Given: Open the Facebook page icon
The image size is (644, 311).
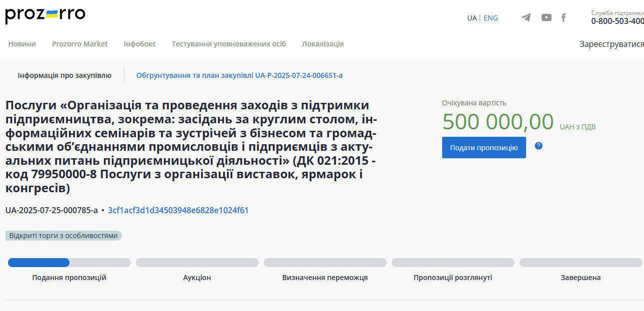Looking at the screenshot, I should click(564, 17).
